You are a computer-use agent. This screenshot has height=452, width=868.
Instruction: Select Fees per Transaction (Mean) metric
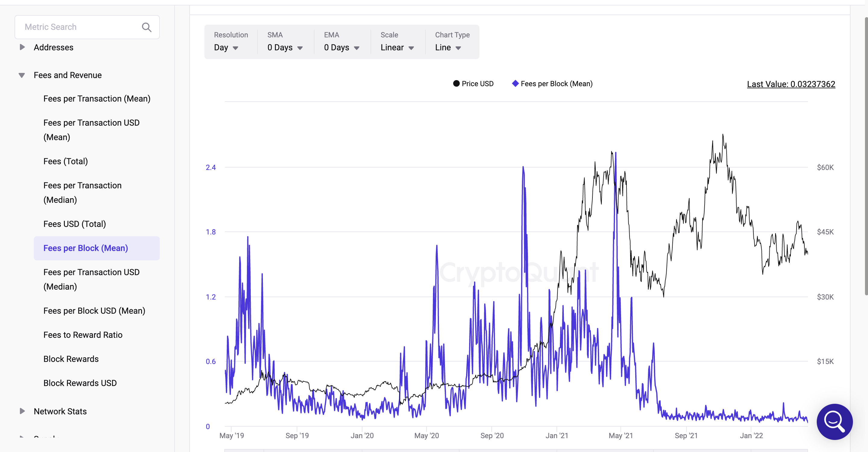click(97, 99)
